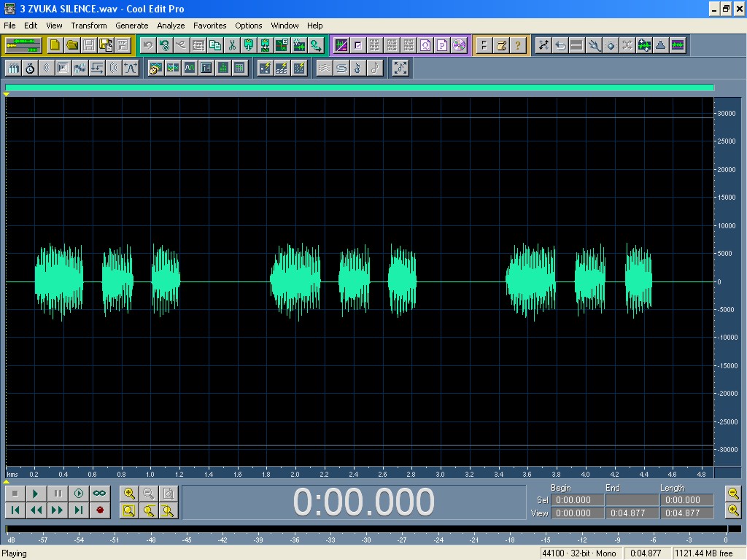Screen dimensions: 747x560
Task: Open the Edit menu
Action: click(x=31, y=26)
